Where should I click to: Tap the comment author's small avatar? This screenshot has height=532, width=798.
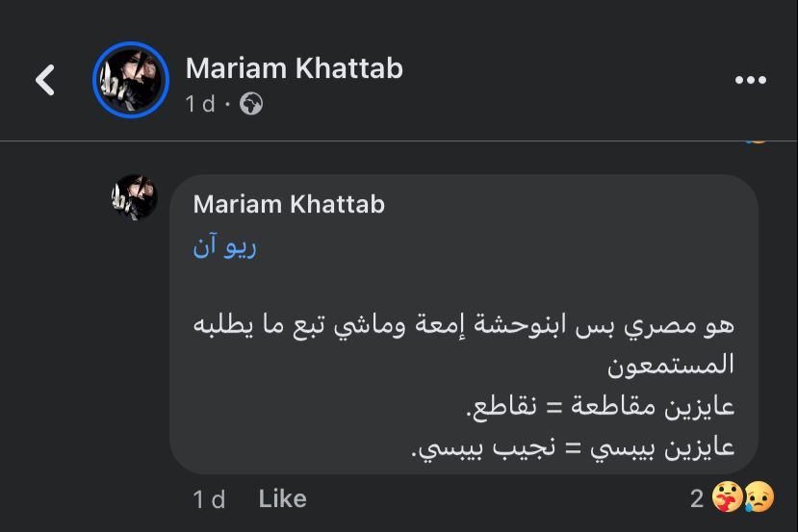tap(135, 197)
